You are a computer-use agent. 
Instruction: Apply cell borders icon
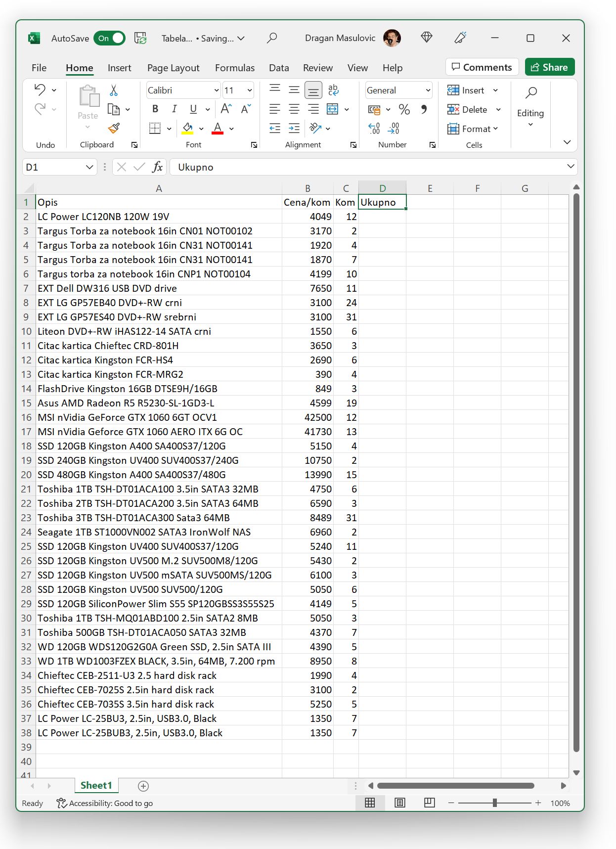coord(155,129)
